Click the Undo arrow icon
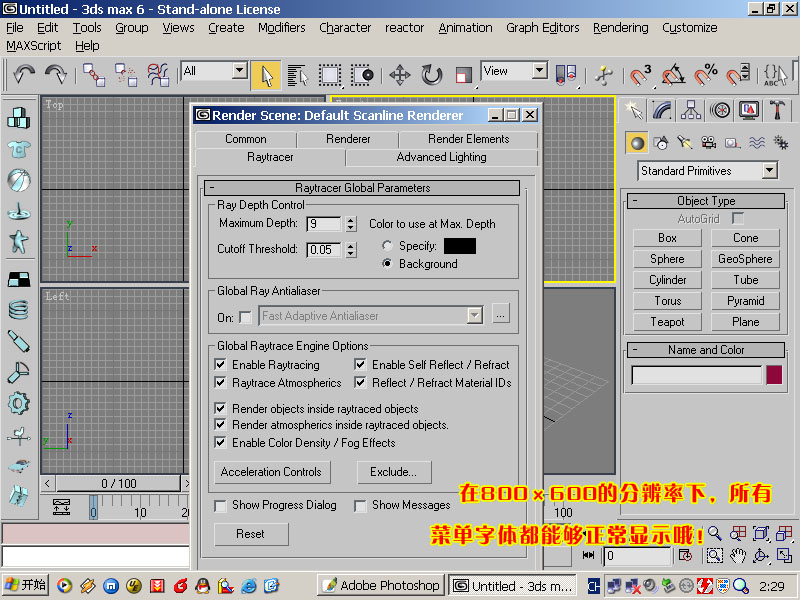Viewport: 800px width, 600px height. pyautogui.click(x=23, y=75)
